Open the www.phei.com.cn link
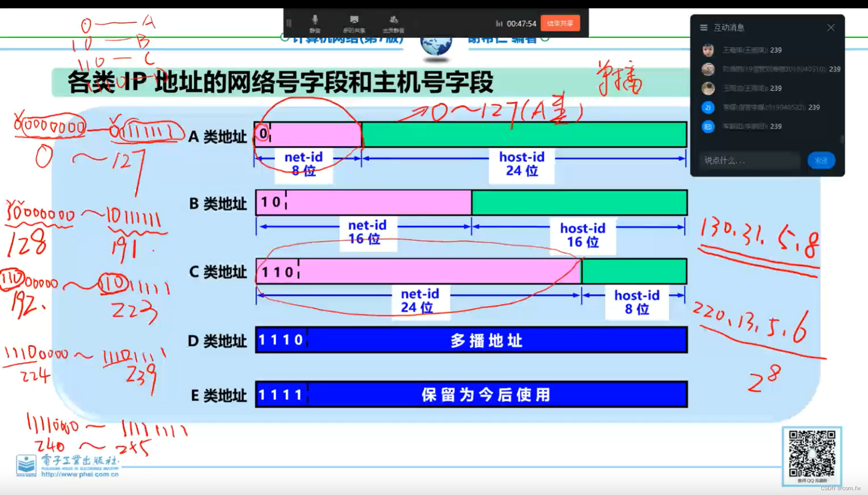Viewport: 868px width, 495px height. pyautogui.click(x=80, y=474)
